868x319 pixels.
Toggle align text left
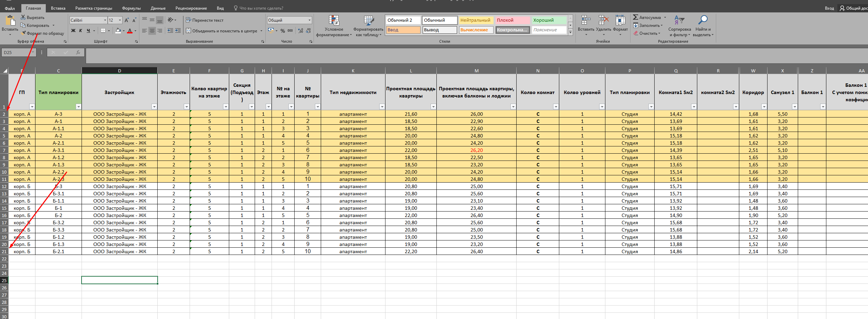pyautogui.click(x=145, y=31)
